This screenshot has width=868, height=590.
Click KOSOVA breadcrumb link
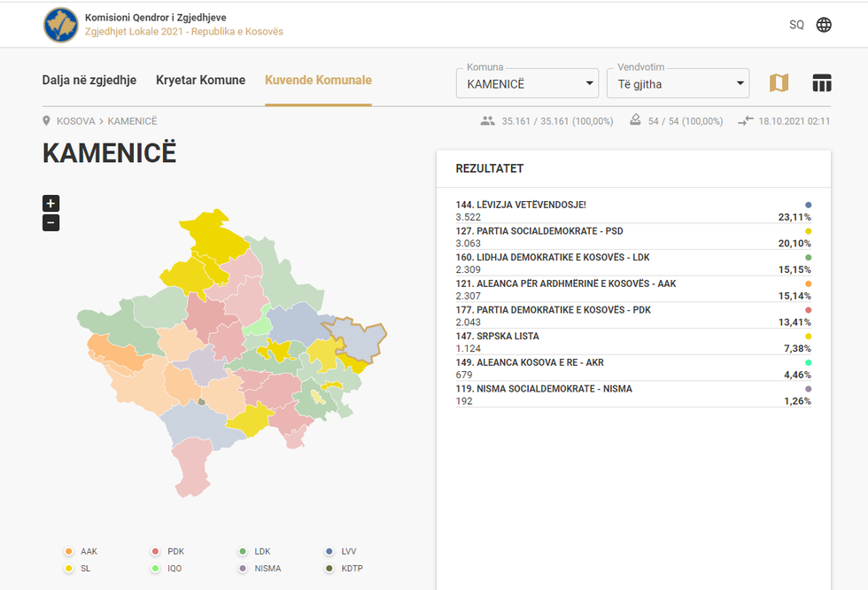(x=75, y=121)
